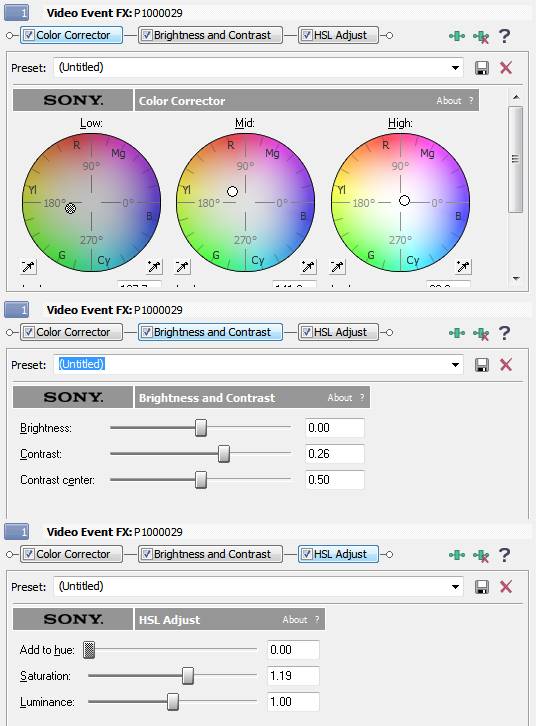Click the Mid color wheel point handle
The width and height of the screenshot is (536, 726).
tap(232, 191)
